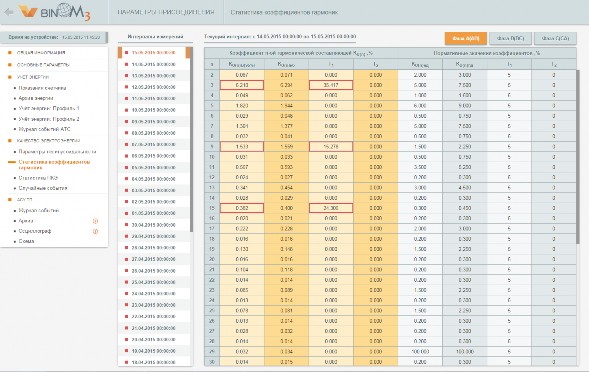
Task: Select Статистика коэффициентов гармоник
Action: 54,165
